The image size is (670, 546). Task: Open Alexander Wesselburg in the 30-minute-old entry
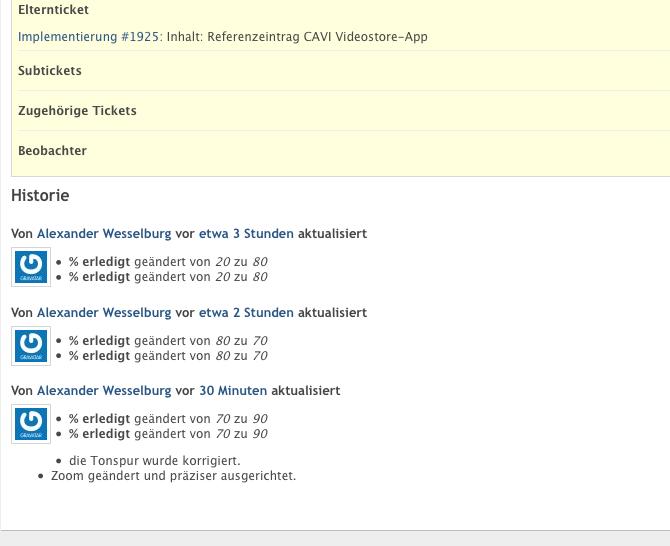pyautogui.click(x=104, y=391)
